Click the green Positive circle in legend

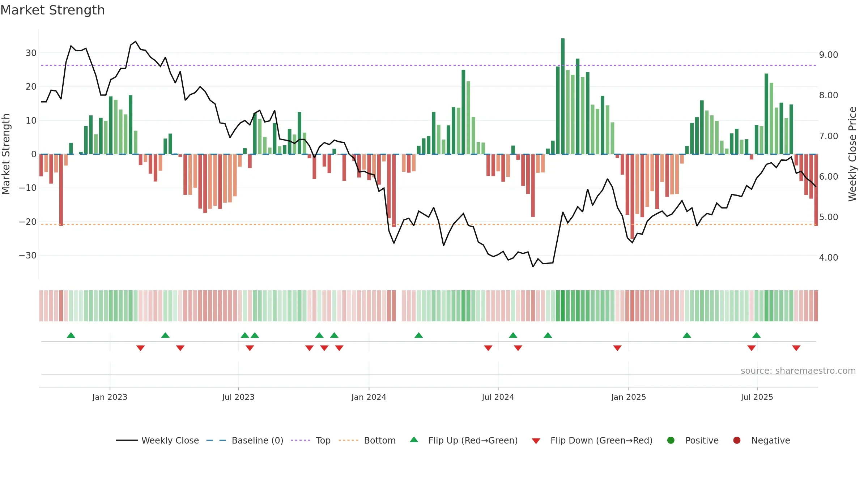pyautogui.click(x=671, y=440)
